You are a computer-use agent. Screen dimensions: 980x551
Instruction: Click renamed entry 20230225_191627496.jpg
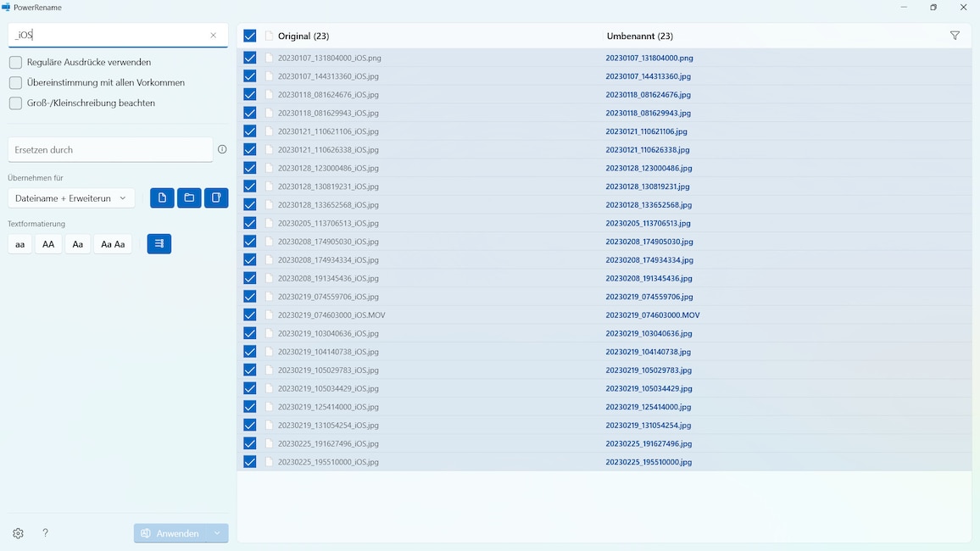coord(649,443)
